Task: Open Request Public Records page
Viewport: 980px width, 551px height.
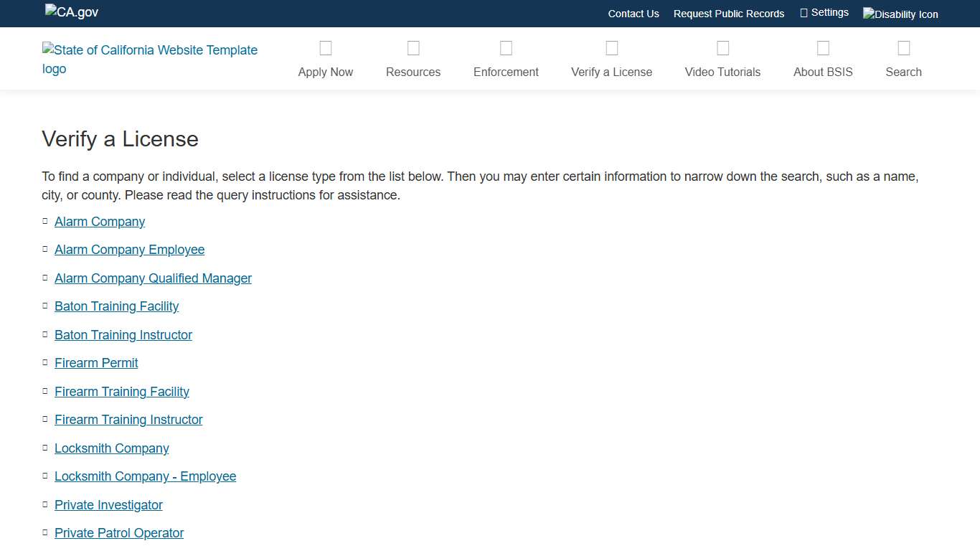Action: click(728, 14)
